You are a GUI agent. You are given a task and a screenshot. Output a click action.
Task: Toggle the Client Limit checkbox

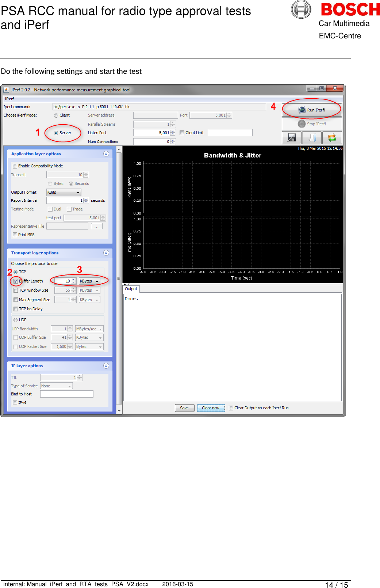pyautogui.click(x=182, y=133)
